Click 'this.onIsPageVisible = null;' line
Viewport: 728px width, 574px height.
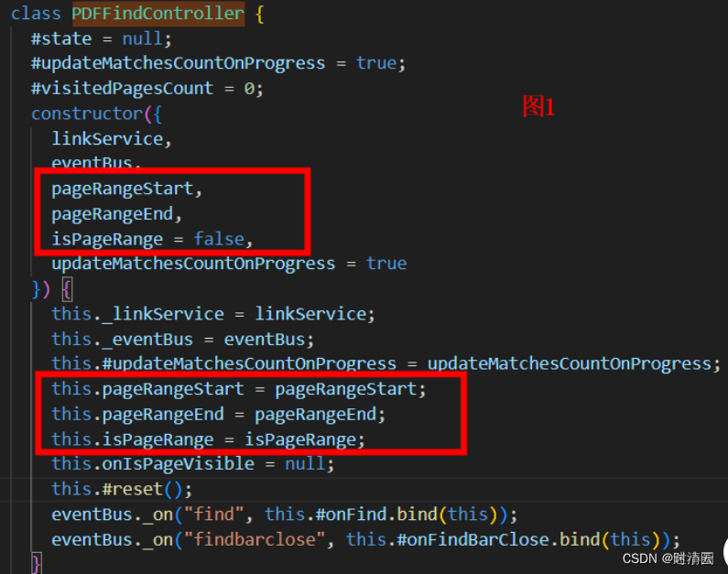(192, 463)
